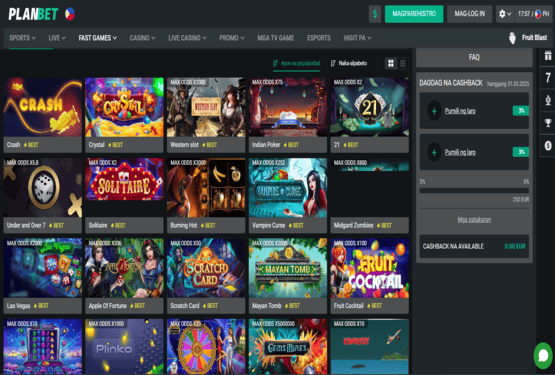Switch to grid view layout
Viewport: 555px width, 375px height.
click(391, 63)
